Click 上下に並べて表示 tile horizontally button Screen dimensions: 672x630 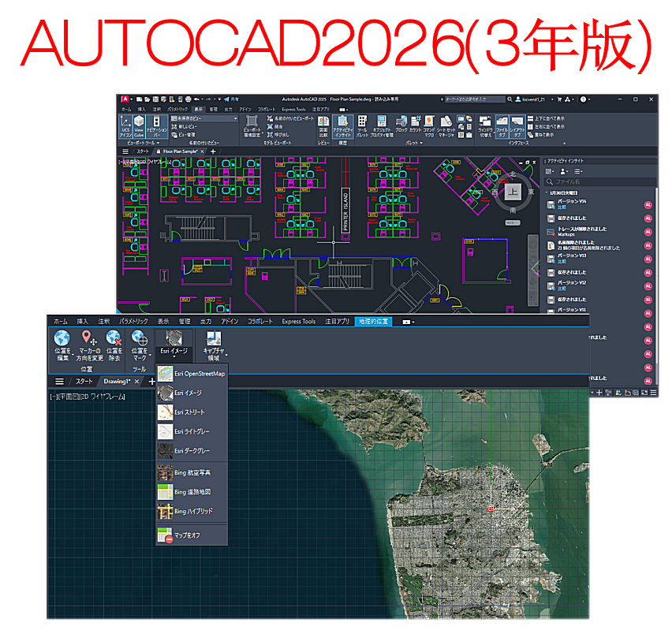[546, 118]
